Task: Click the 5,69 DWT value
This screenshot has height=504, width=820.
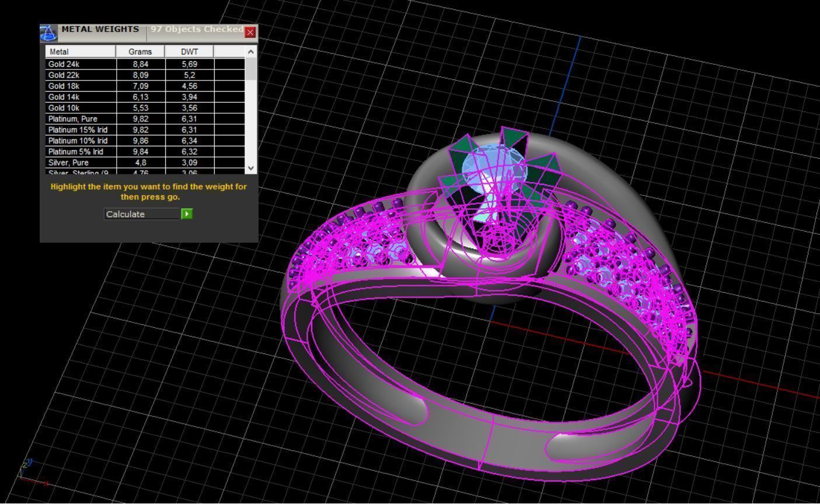Action: [x=190, y=64]
